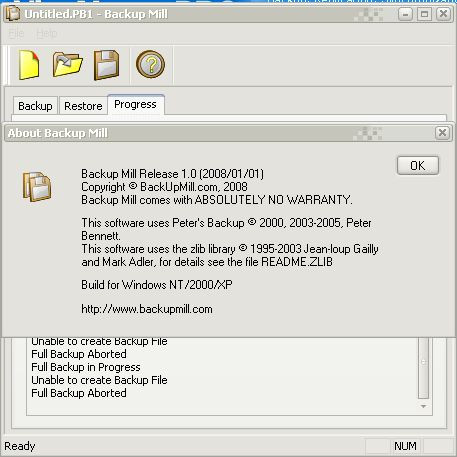Click the Open folder toolbar icon

tap(68, 64)
